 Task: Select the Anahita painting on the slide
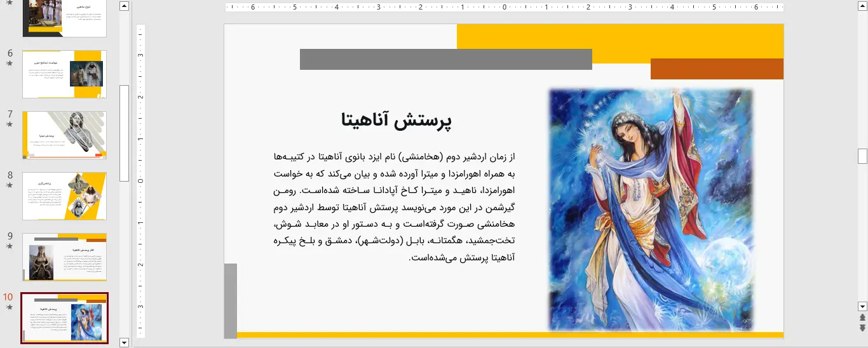pyautogui.click(x=651, y=210)
